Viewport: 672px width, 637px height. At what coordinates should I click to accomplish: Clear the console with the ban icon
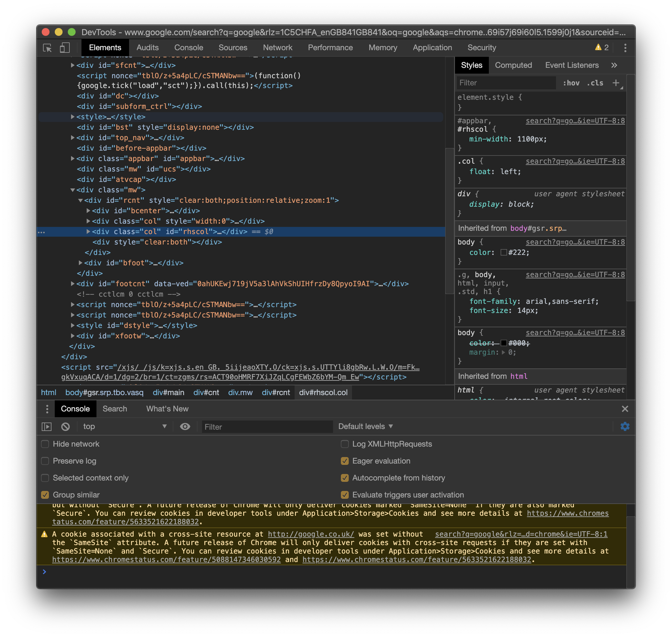tap(66, 426)
